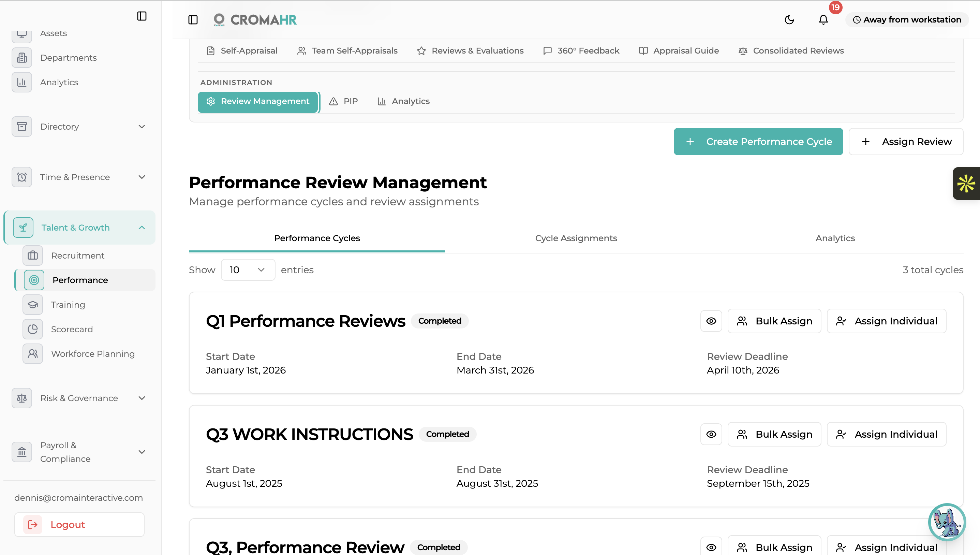Open the Self-Appraisal tab

pyautogui.click(x=242, y=51)
